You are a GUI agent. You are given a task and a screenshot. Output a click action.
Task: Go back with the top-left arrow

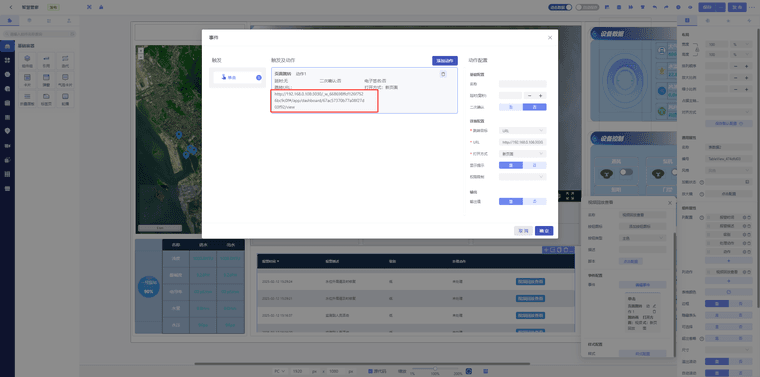[11, 7]
